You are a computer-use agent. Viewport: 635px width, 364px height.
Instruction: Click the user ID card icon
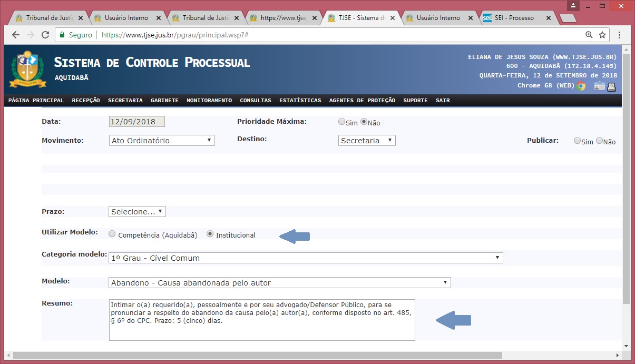pyautogui.click(x=599, y=87)
